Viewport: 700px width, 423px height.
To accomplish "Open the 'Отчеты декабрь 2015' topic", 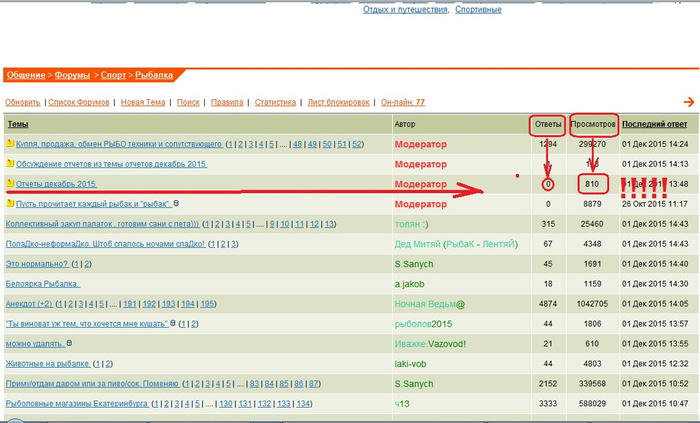I will [56, 184].
